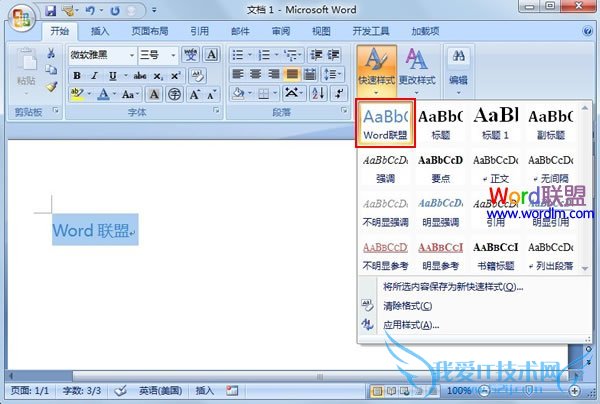Click the Grow Font icon
The height and width of the screenshot is (404, 600).
(x=194, y=94)
